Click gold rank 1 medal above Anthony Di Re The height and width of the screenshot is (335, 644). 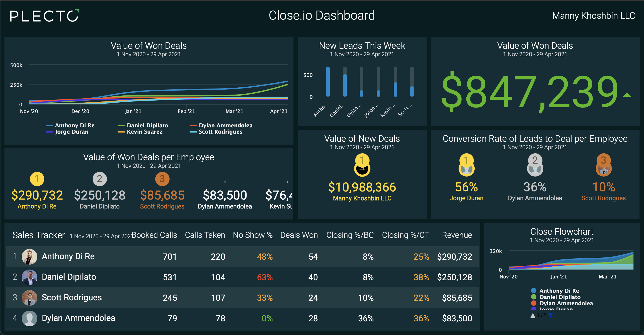[x=37, y=179]
